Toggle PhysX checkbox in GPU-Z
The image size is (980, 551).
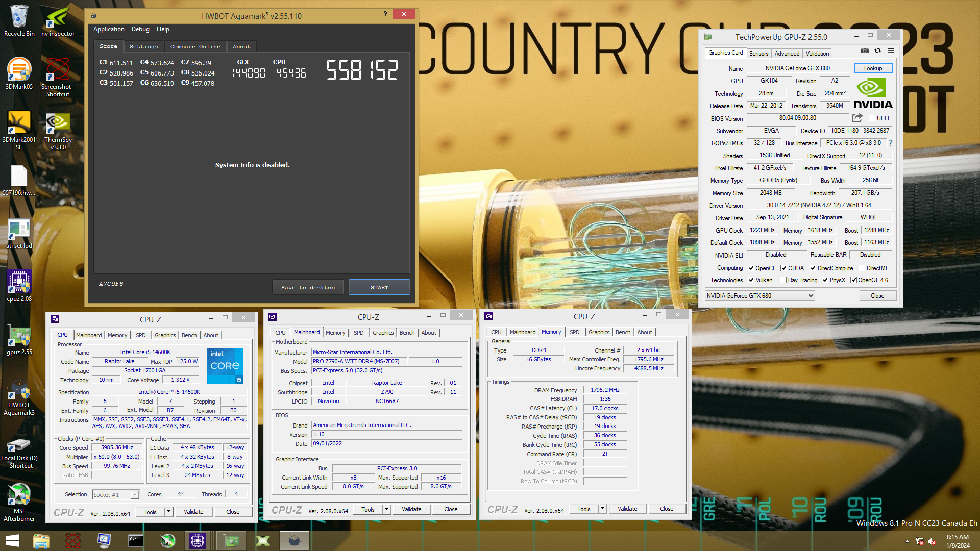tap(825, 280)
